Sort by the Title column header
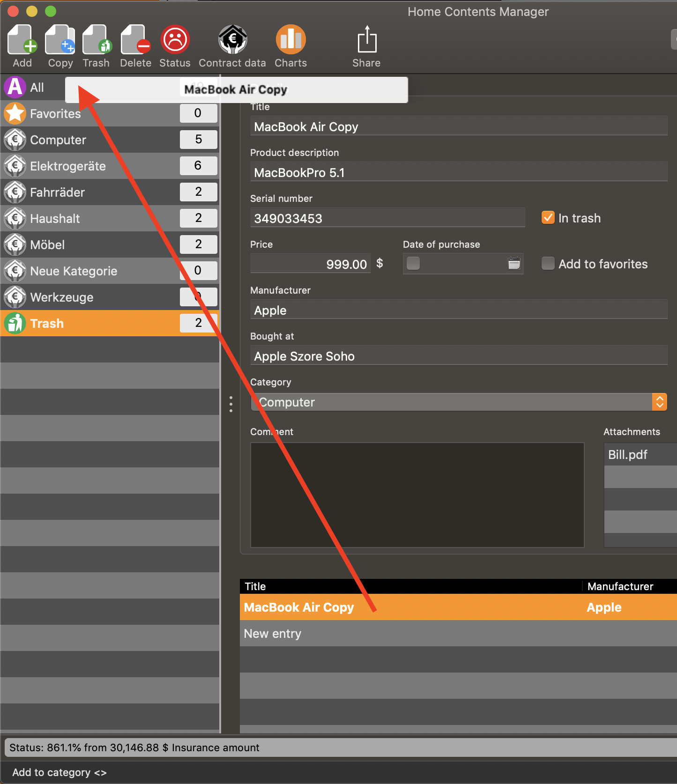Viewport: 677px width, 784px height. [411, 586]
